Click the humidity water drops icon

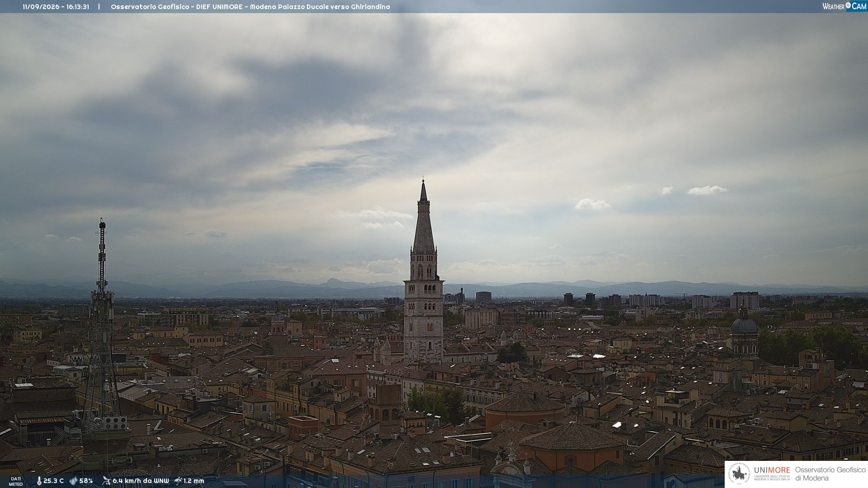click(x=73, y=481)
